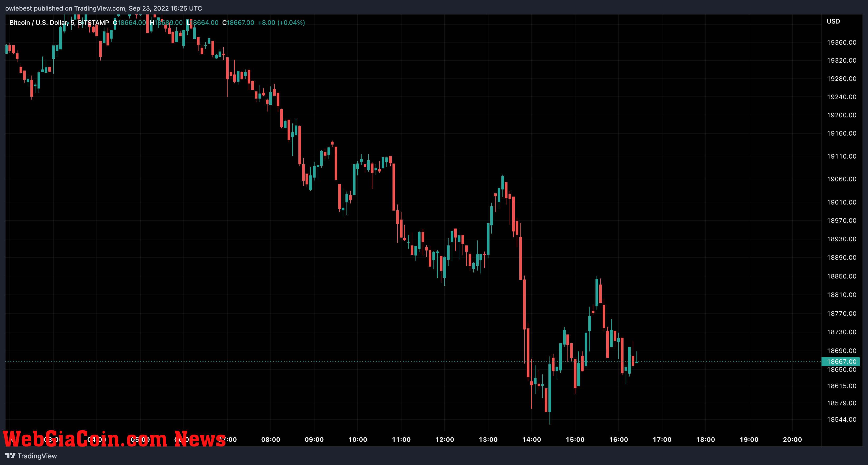Click the 18770.00 price axis label

pos(841,314)
